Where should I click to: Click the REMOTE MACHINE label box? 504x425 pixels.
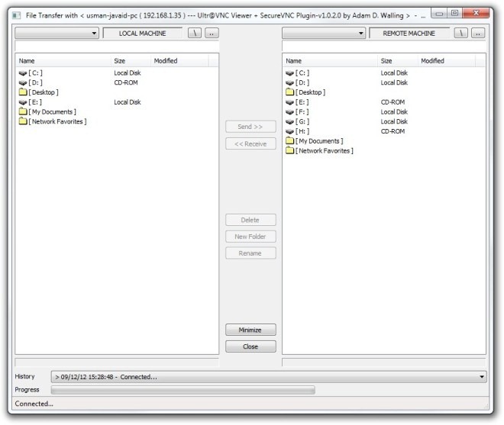click(x=409, y=34)
